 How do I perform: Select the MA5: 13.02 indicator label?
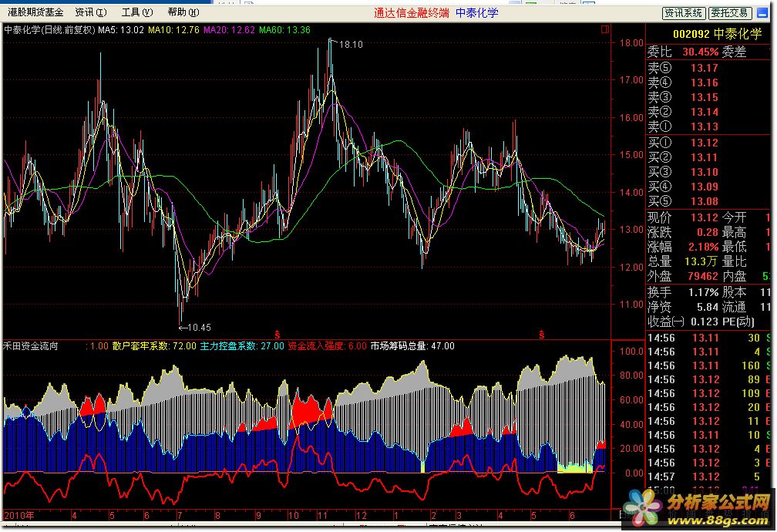(120, 30)
